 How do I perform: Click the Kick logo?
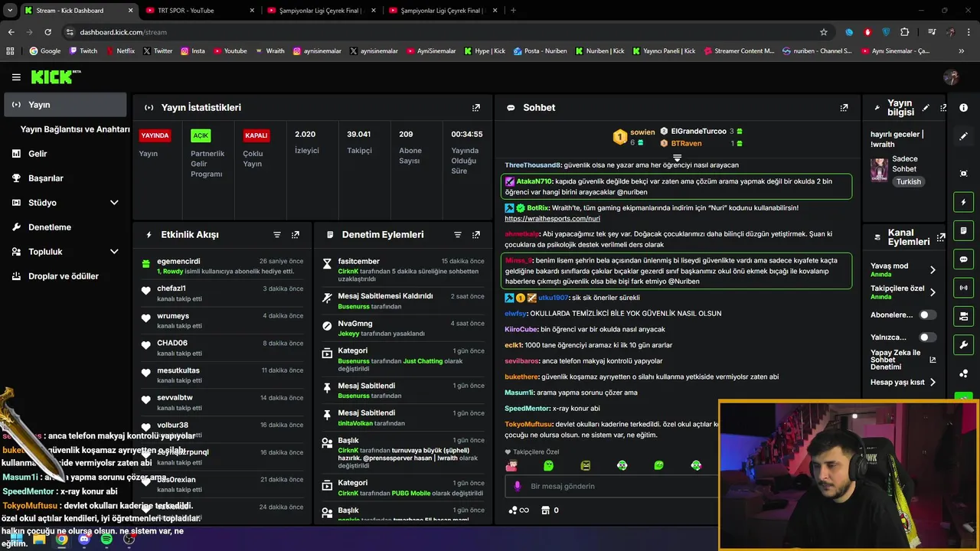click(55, 77)
